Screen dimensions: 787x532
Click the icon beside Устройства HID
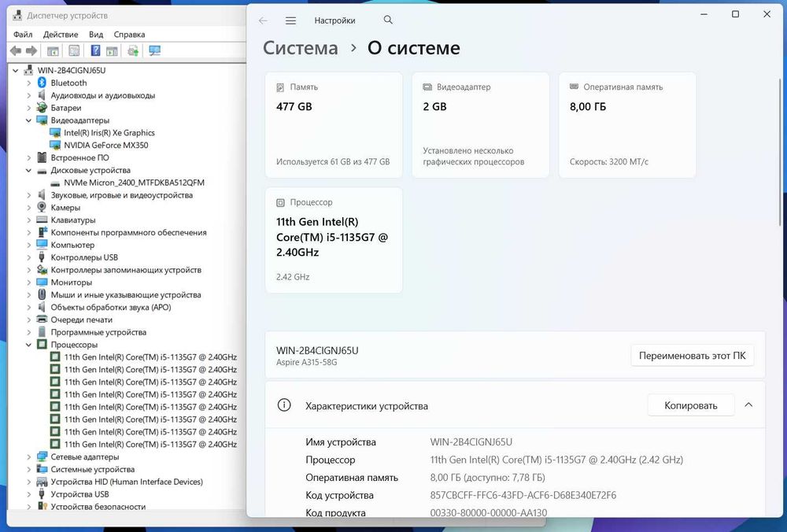(42, 482)
